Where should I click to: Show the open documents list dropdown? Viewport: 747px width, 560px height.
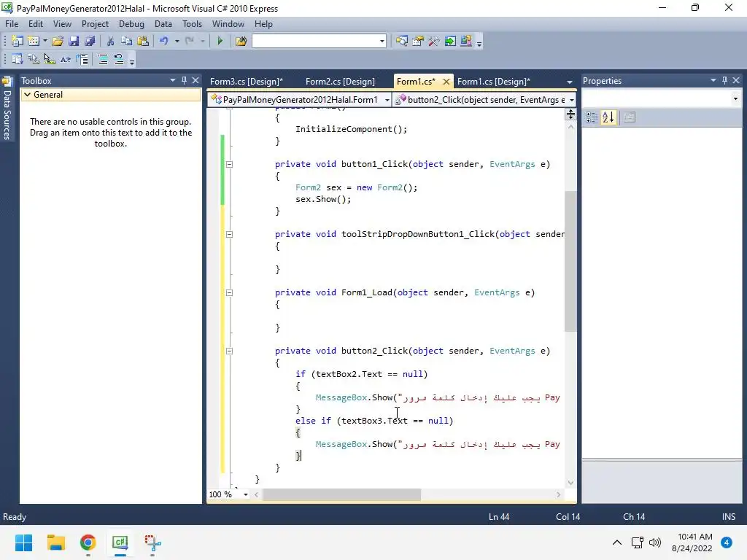tap(569, 82)
